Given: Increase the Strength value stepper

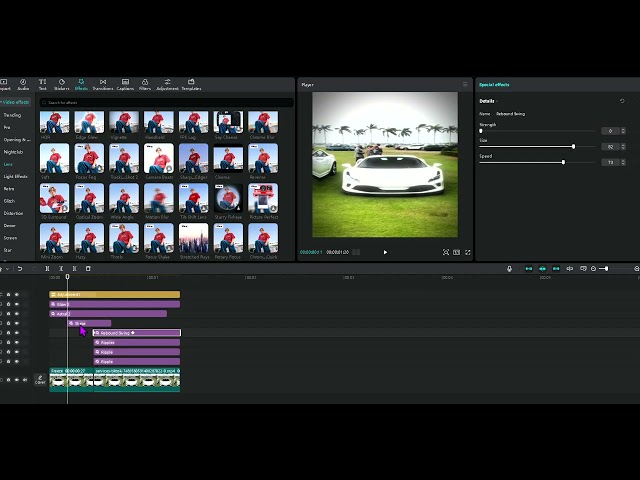Looking at the screenshot, I should (623, 129).
